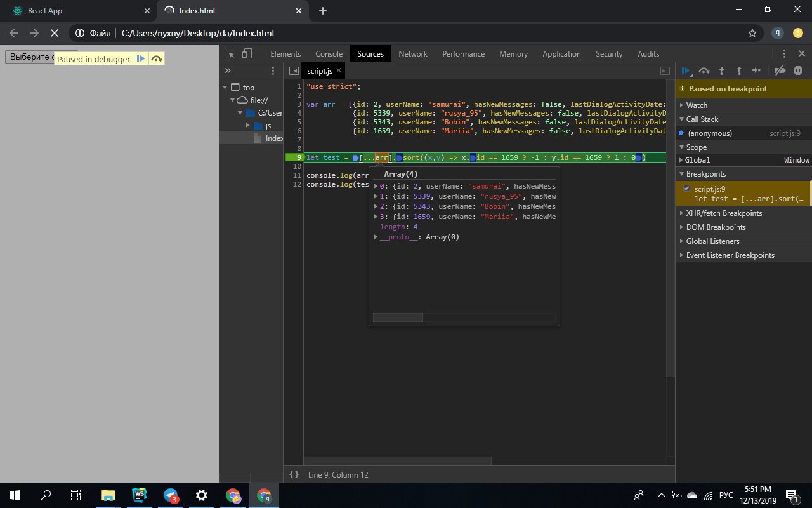The image size is (812, 508).
Task: Click the Step out of current function icon
Action: pyautogui.click(x=739, y=71)
